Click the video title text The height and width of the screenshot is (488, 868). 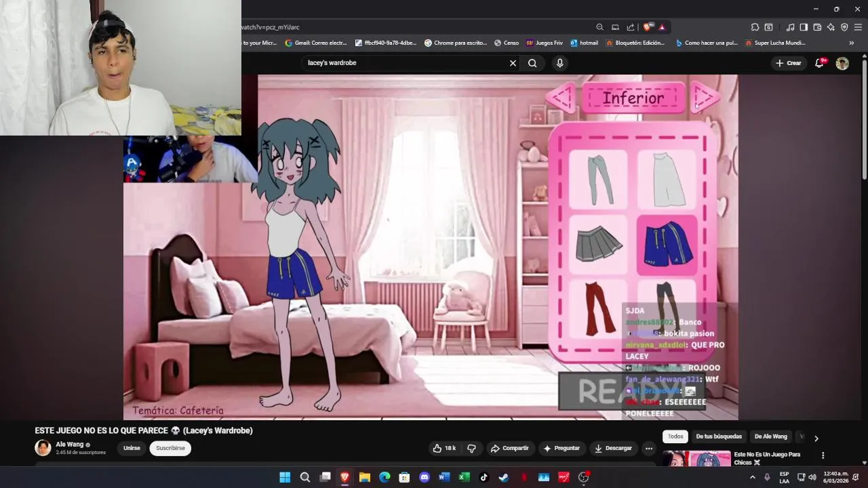144,430
